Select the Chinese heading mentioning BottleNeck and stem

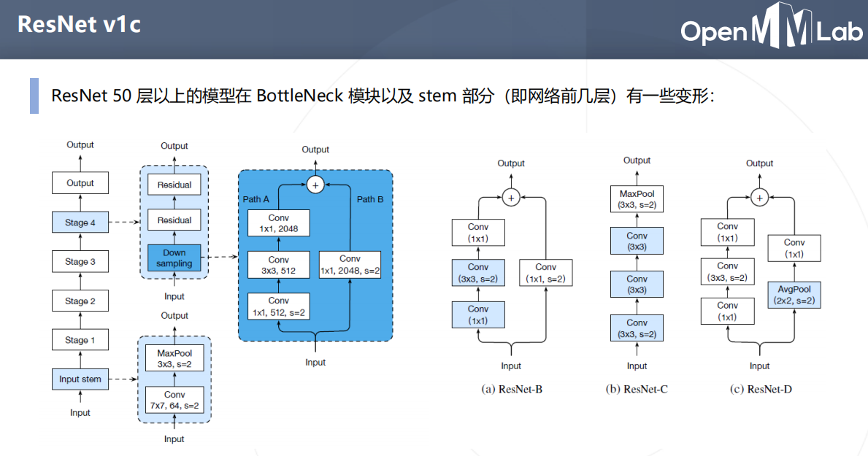pyautogui.click(x=383, y=96)
